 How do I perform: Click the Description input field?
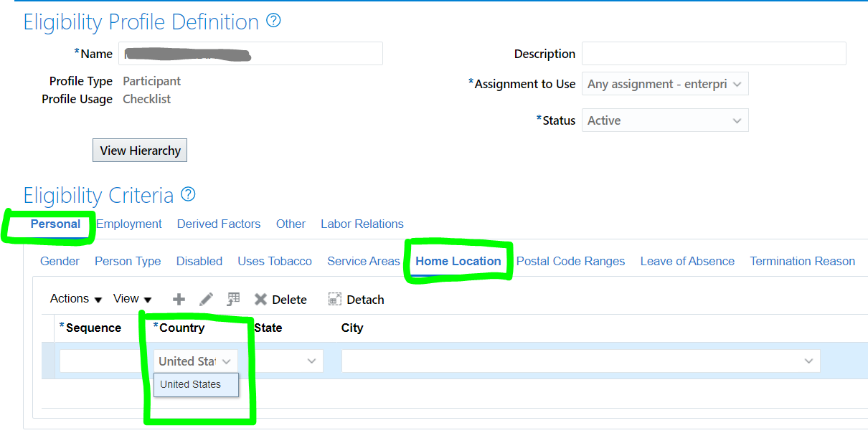[x=713, y=53]
